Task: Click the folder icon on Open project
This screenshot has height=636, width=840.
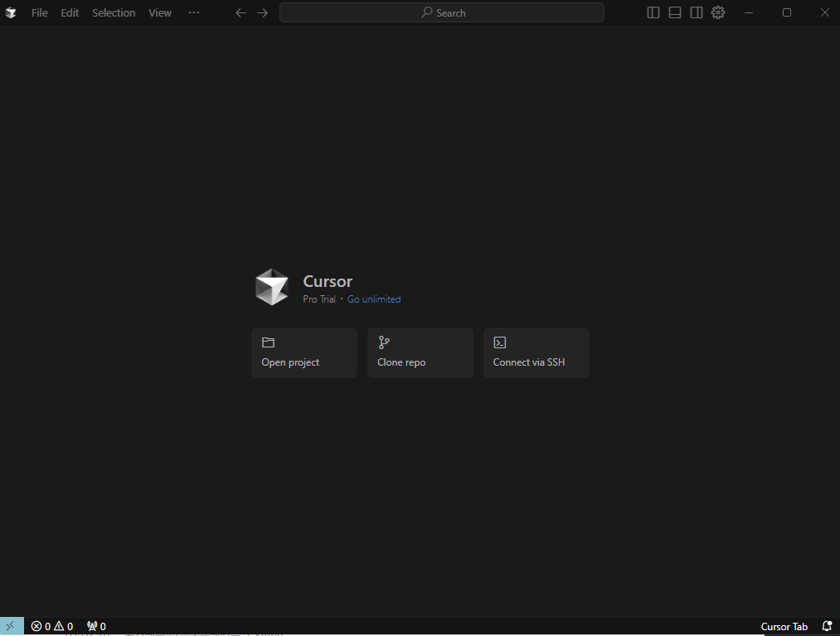Action: click(x=268, y=342)
